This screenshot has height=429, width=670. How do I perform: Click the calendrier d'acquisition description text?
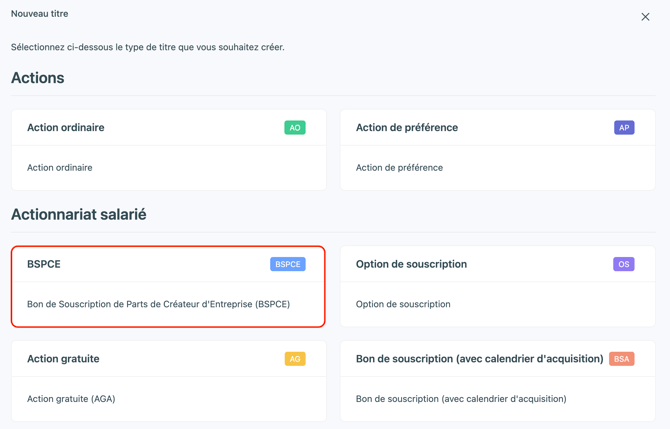pos(461,399)
